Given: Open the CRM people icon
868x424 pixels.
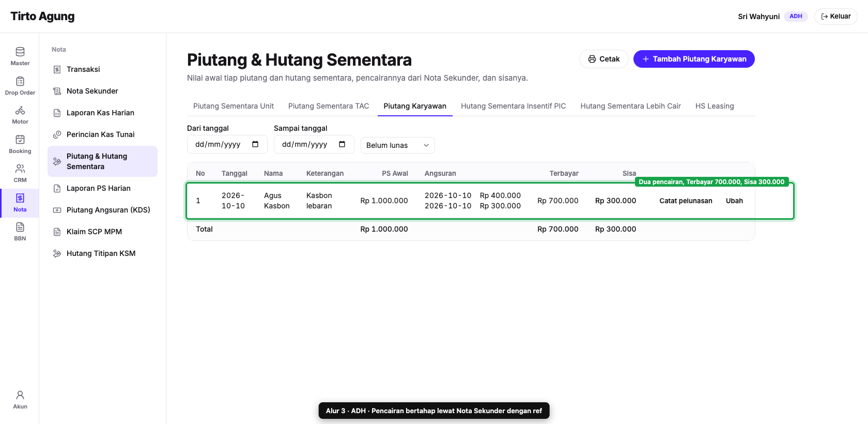Looking at the screenshot, I should pos(20,169).
